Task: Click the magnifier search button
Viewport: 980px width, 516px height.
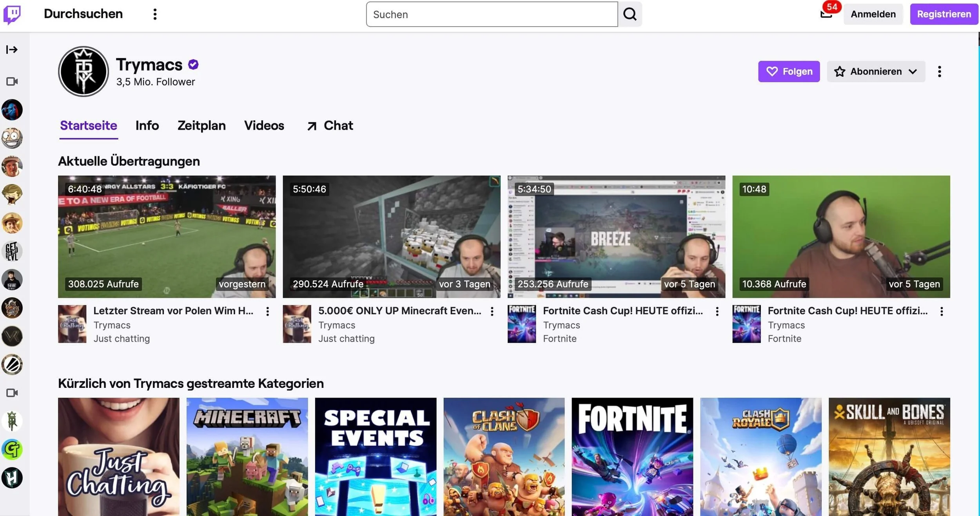Action: 630,14
